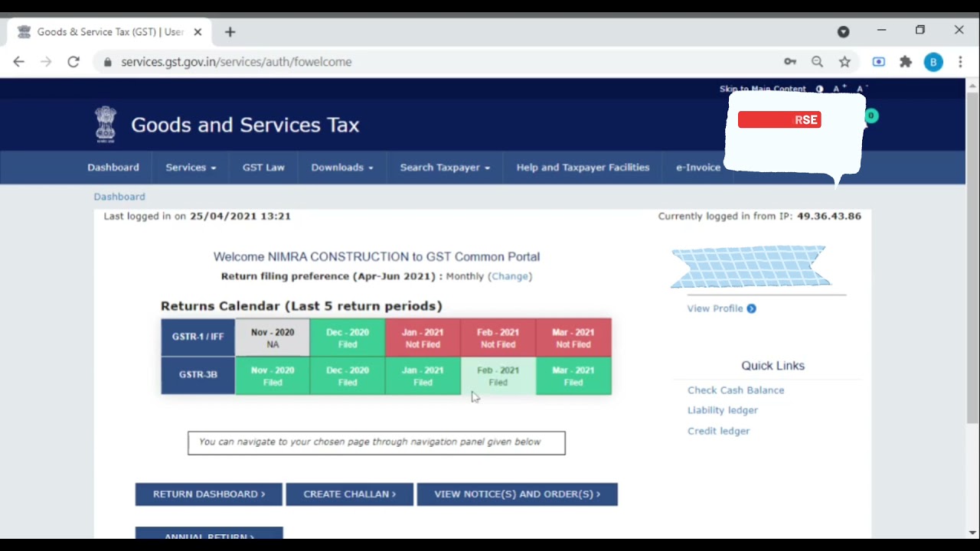Reload the page with the refresh icon
Image resolution: width=980 pixels, height=551 pixels.
point(73,62)
